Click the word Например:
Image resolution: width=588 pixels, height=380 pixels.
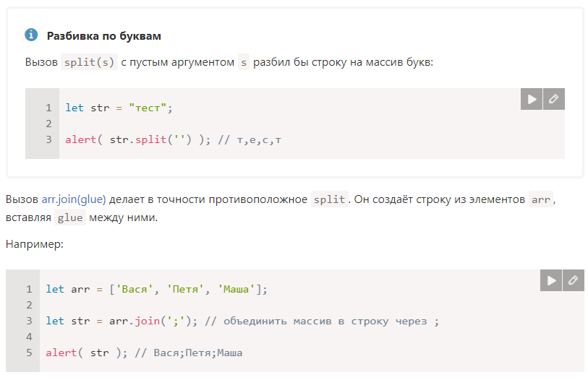(35, 244)
